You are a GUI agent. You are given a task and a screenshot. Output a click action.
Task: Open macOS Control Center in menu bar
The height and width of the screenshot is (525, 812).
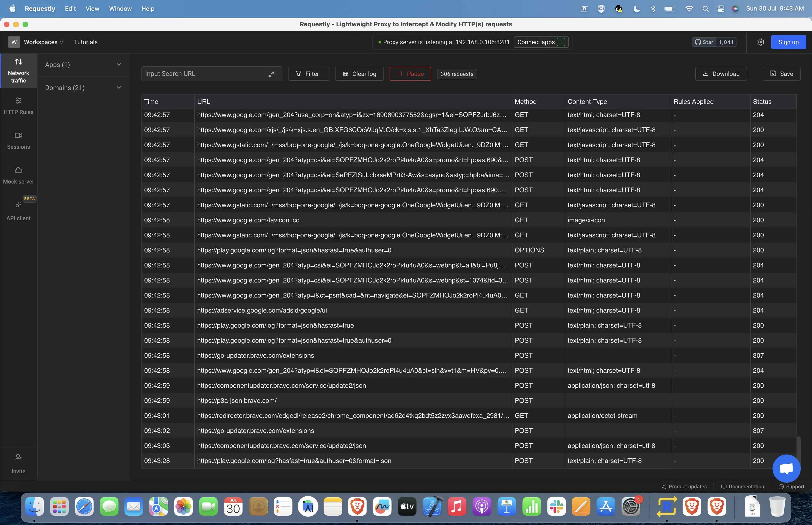pyautogui.click(x=721, y=8)
